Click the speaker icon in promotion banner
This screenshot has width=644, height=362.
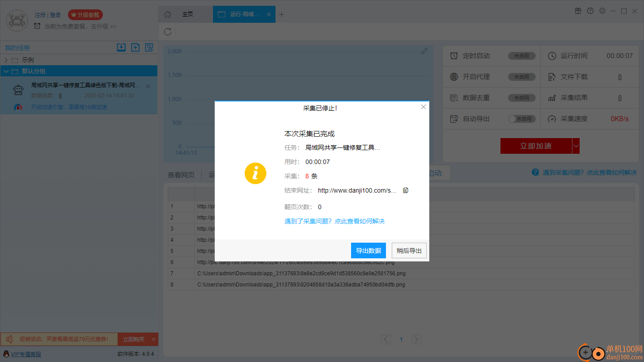coord(10,339)
